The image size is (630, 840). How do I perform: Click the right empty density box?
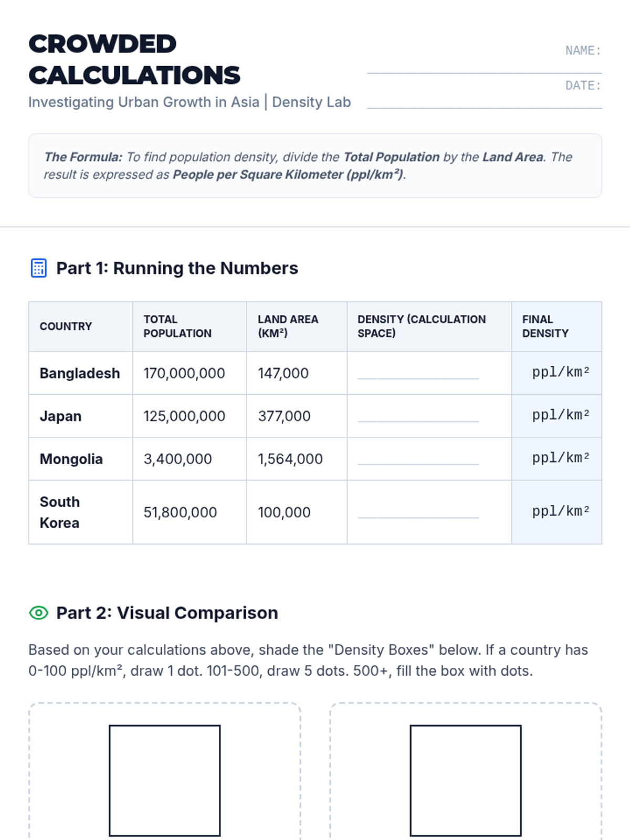[x=466, y=780]
